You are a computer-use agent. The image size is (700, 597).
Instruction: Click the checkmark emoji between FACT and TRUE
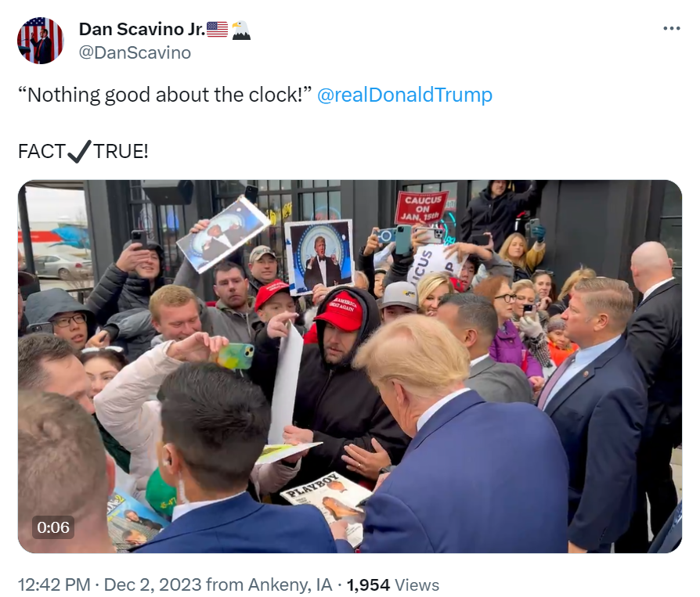[x=79, y=151]
